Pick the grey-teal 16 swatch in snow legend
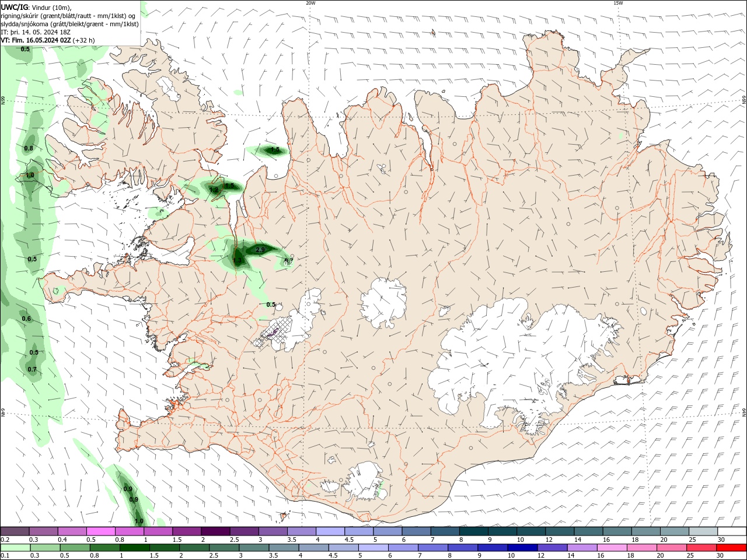Image resolution: width=747 pixels, height=560 pixels. (617, 531)
